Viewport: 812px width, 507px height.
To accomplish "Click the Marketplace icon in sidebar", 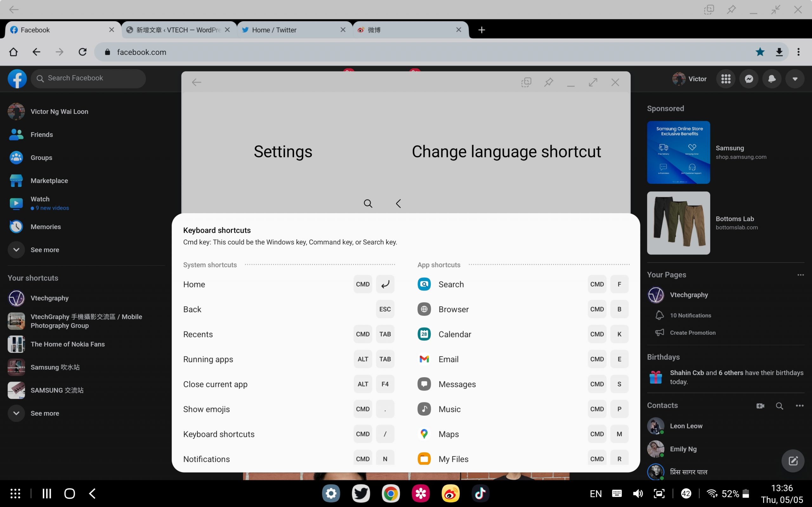I will [16, 181].
